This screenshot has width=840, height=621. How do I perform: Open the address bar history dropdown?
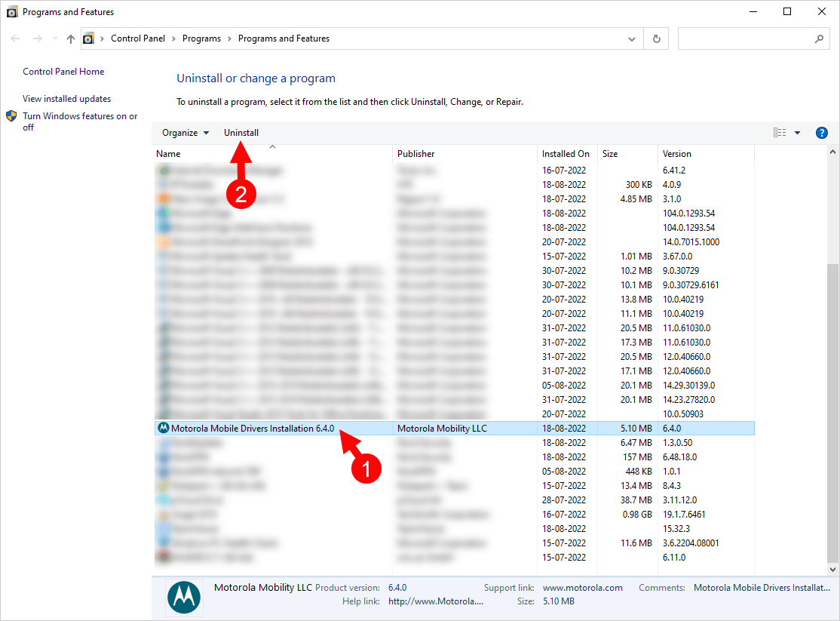[632, 38]
